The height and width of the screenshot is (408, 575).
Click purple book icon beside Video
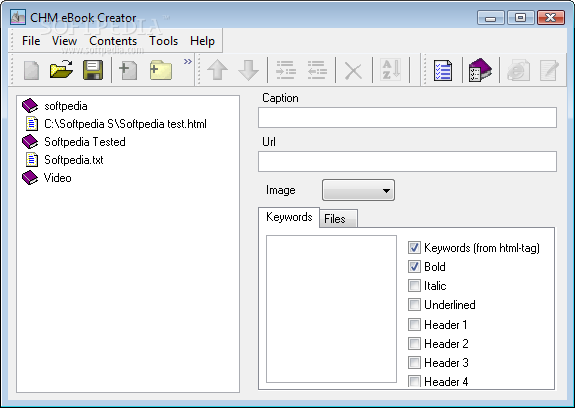[x=30, y=178]
